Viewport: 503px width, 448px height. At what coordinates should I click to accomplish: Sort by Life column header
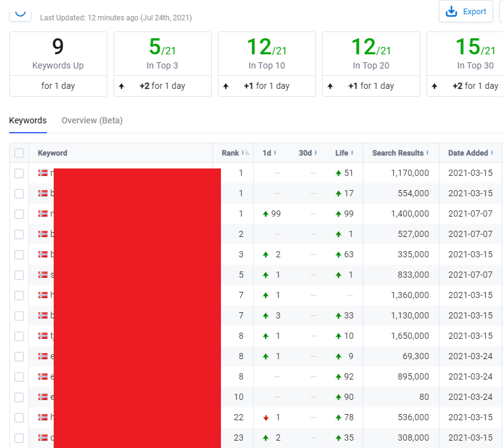click(342, 153)
